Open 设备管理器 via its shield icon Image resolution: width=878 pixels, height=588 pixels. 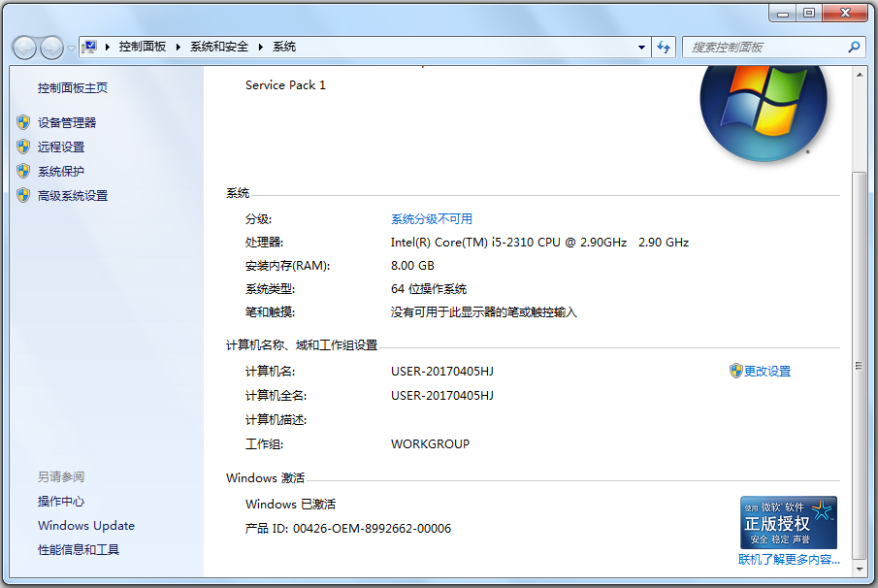pyautogui.click(x=23, y=121)
